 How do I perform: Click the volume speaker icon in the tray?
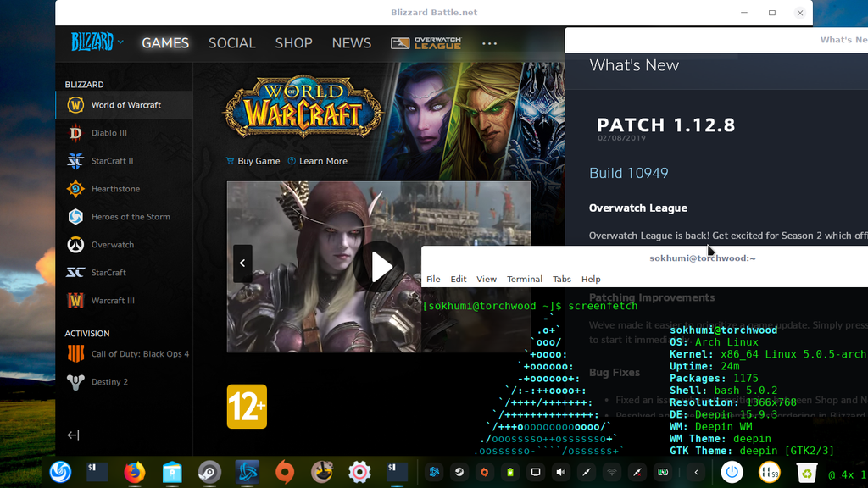tap(561, 472)
